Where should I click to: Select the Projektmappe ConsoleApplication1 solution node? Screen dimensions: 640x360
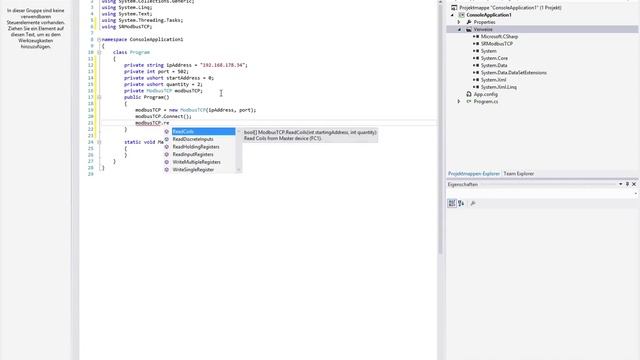coord(510,8)
